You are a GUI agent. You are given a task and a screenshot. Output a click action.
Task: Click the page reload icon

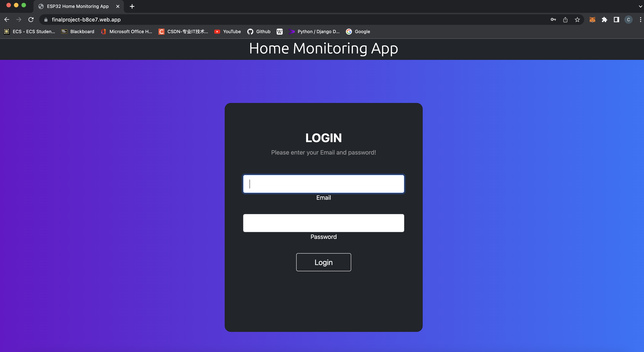pyautogui.click(x=31, y=20)
